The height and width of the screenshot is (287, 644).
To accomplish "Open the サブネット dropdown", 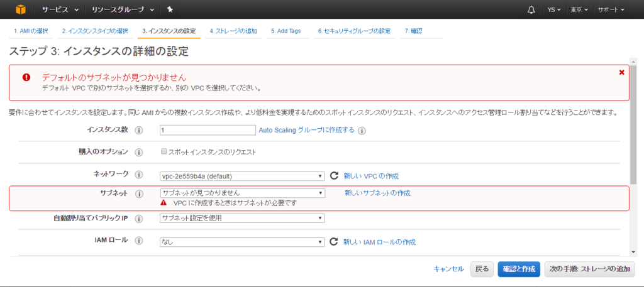I will [242, 193].
